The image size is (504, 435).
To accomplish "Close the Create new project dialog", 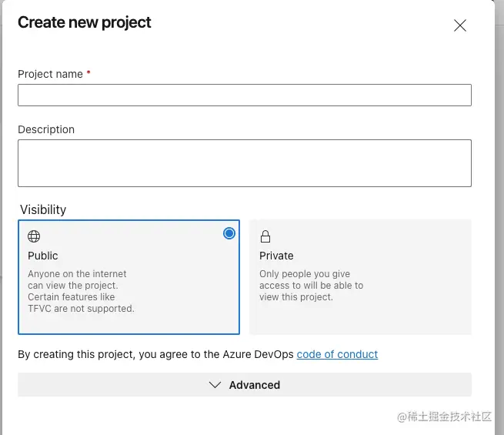I will pyautogui.click(x=460, y=25).
